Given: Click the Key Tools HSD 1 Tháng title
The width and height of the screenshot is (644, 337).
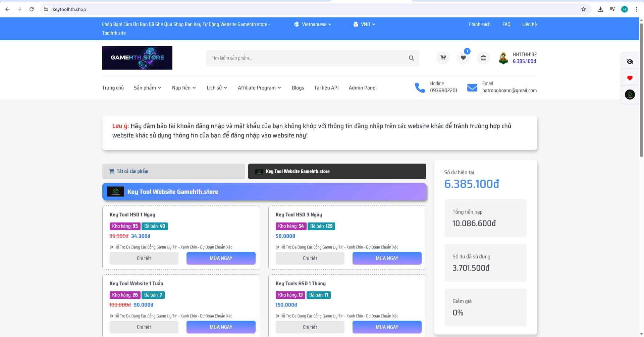Looking at the screenshot, I should [301, 283].
